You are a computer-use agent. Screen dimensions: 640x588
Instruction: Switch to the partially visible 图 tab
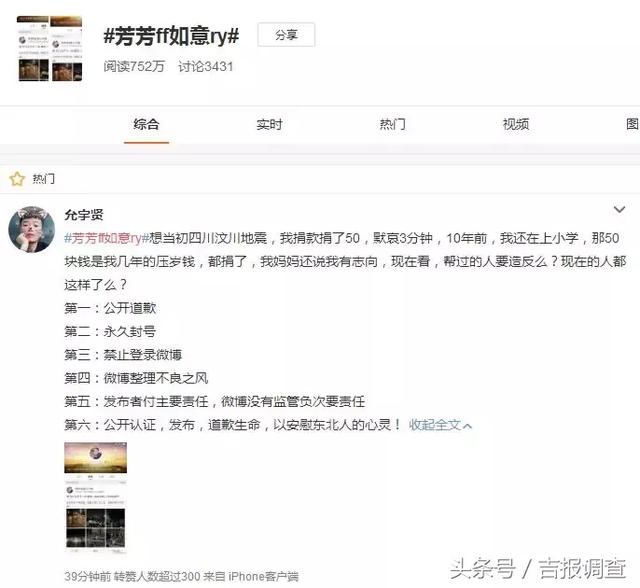[x=633, y=124]
